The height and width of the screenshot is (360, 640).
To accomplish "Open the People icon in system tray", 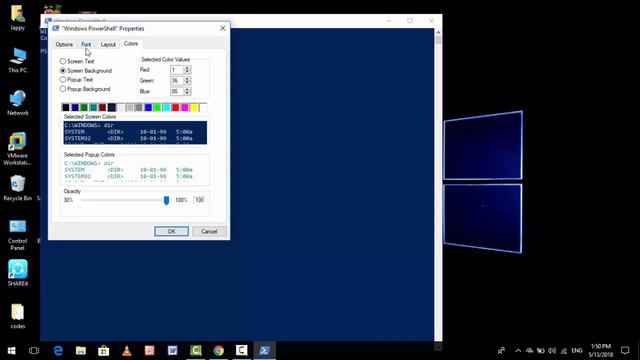I will tap(501, 351).
